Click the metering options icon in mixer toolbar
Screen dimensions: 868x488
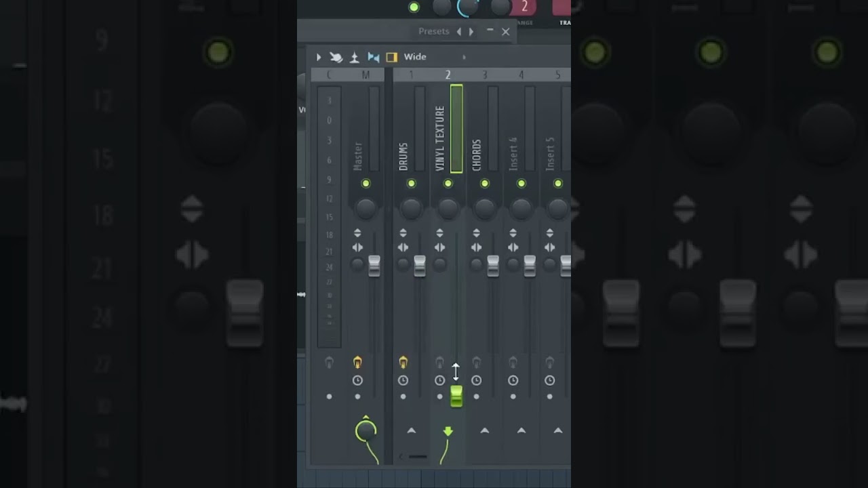(354, 58)
